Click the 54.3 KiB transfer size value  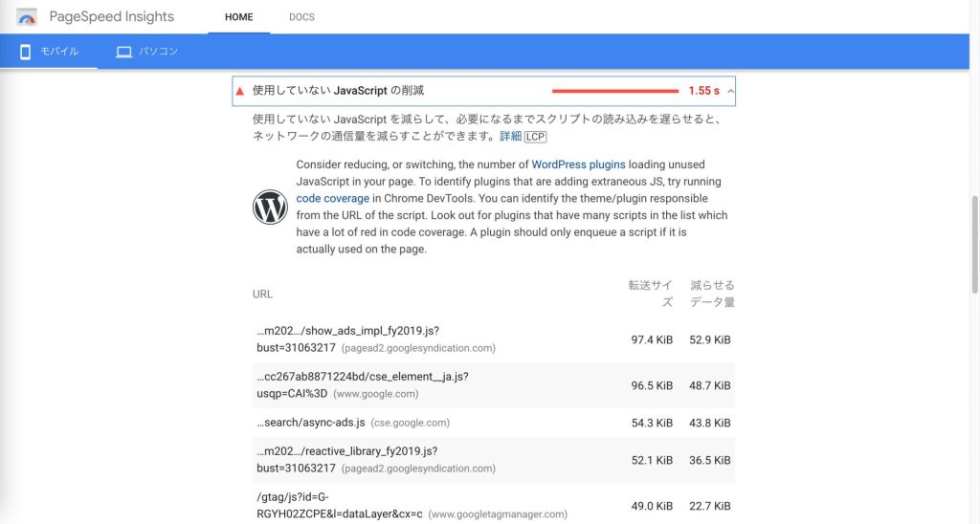coord(652,423)
